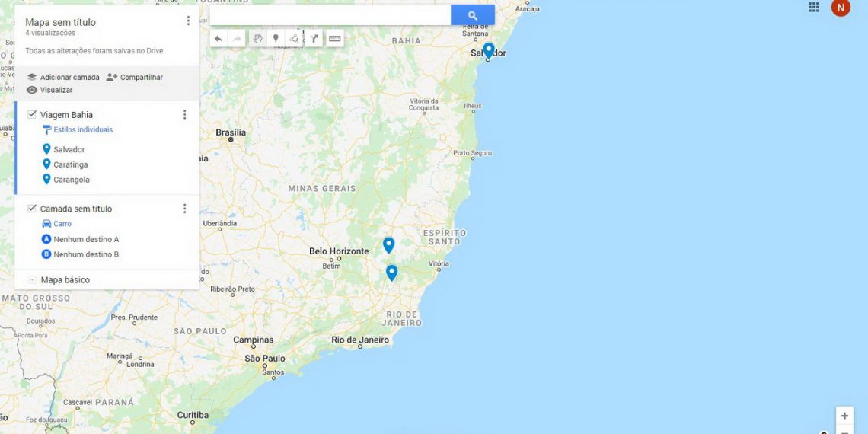Click Visualizar eye preview option

point(49,90)
